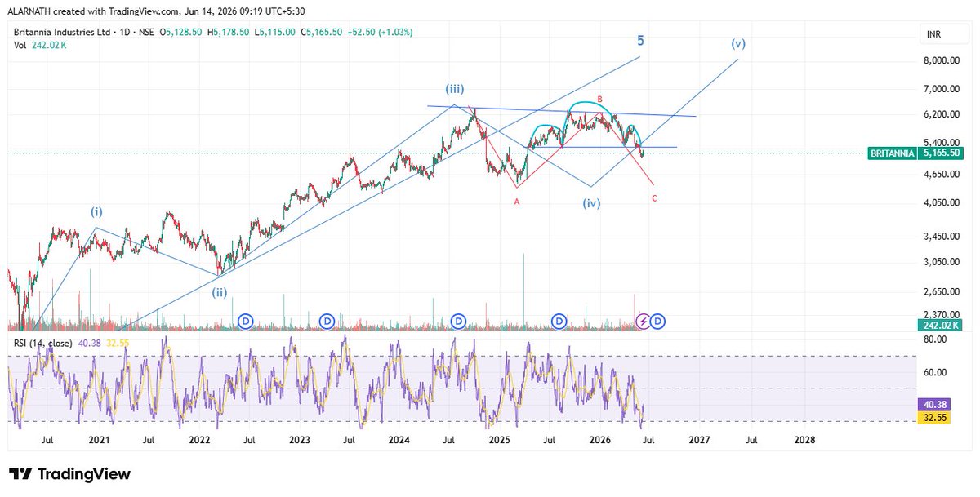980x497 pixels.
Task: Click the blue wave 5 label
Action: pyautogui.click(x=640, y=39)
